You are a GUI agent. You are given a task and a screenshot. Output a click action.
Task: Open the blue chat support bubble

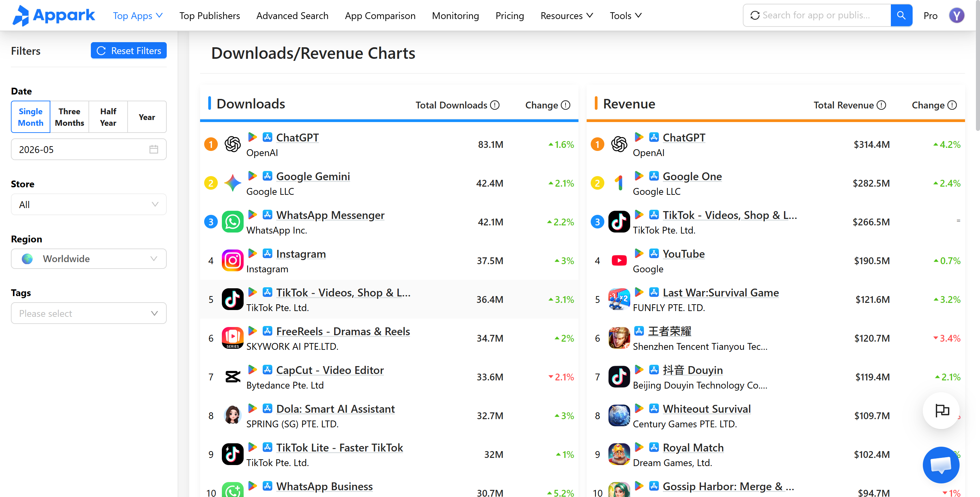point(941,465)
